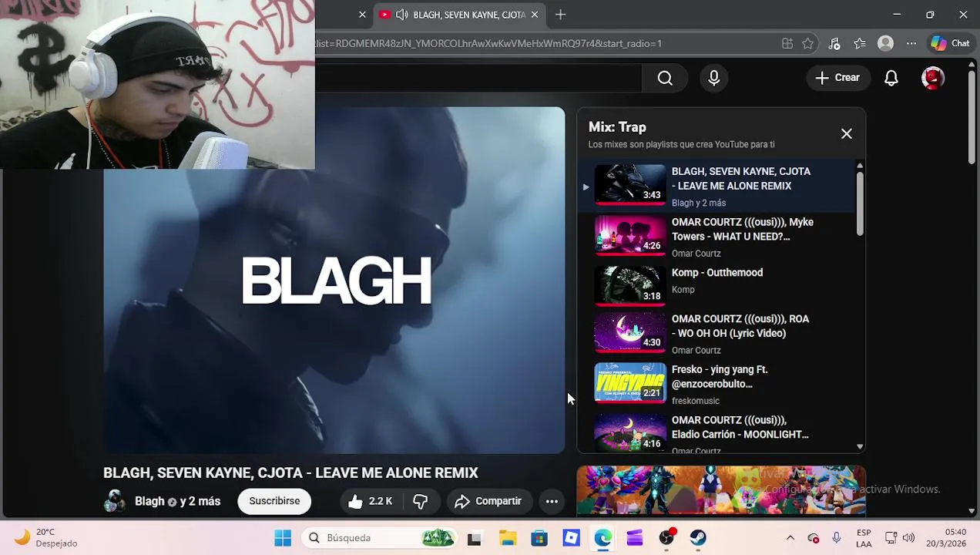980x555 pixels.
Task: Click the taskbar Búsqueda search box
Action: (380, 538)
